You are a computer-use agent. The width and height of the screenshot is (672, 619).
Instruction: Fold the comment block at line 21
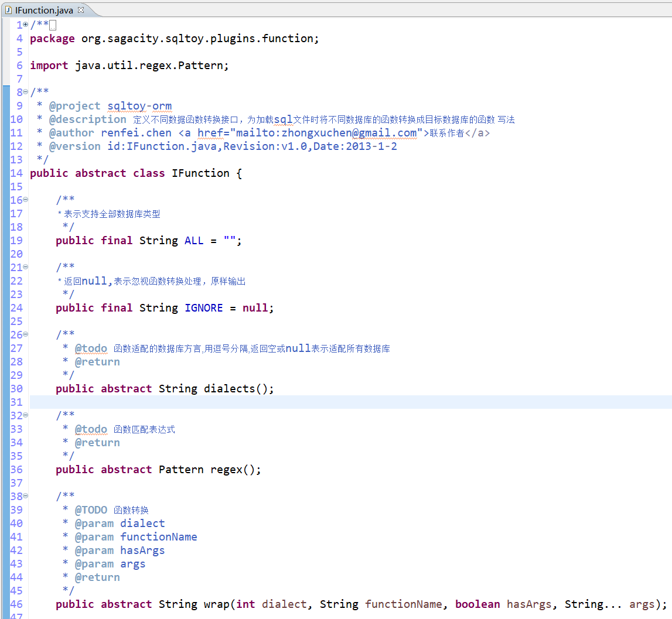pyautogui.click(x=26, y=267)
